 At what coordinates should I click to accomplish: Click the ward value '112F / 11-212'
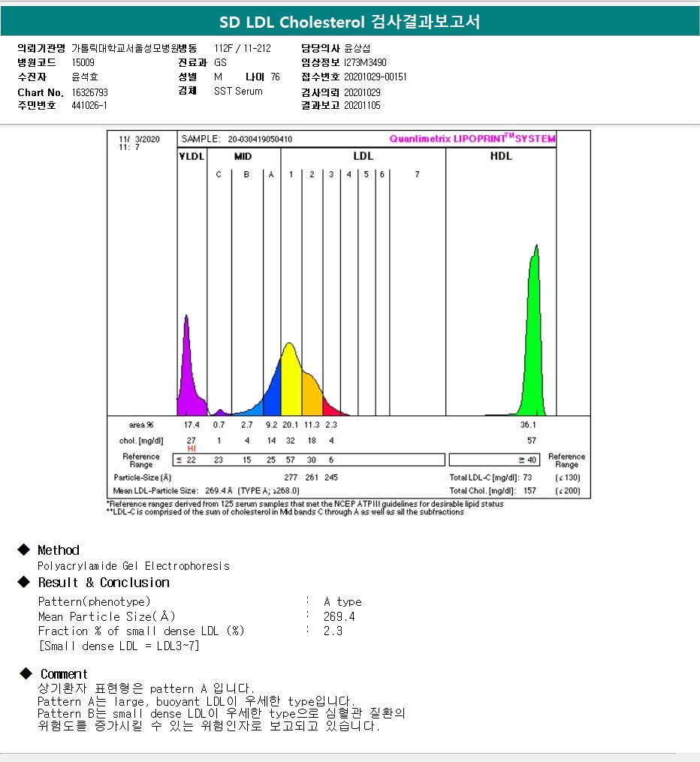243,48
